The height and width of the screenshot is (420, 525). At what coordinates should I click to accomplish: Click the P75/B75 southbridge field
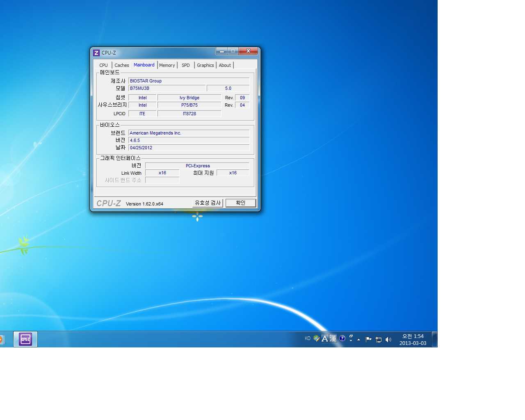coord(189,105)
